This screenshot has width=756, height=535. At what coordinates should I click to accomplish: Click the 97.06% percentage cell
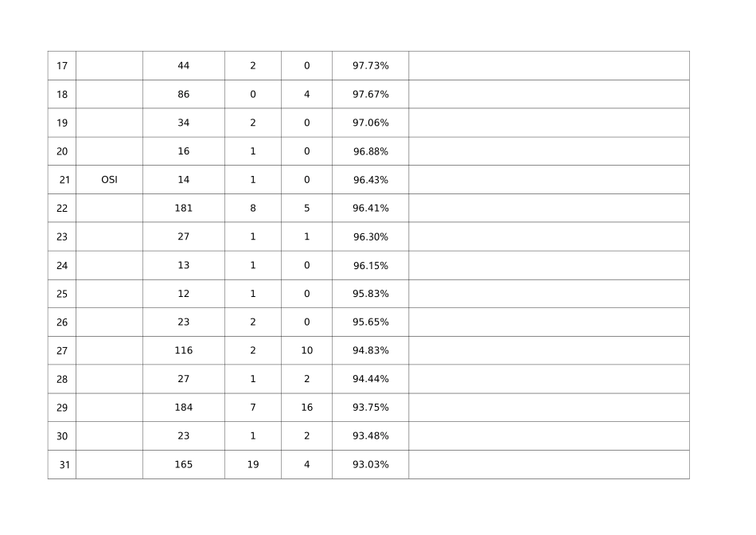(370, 123)
